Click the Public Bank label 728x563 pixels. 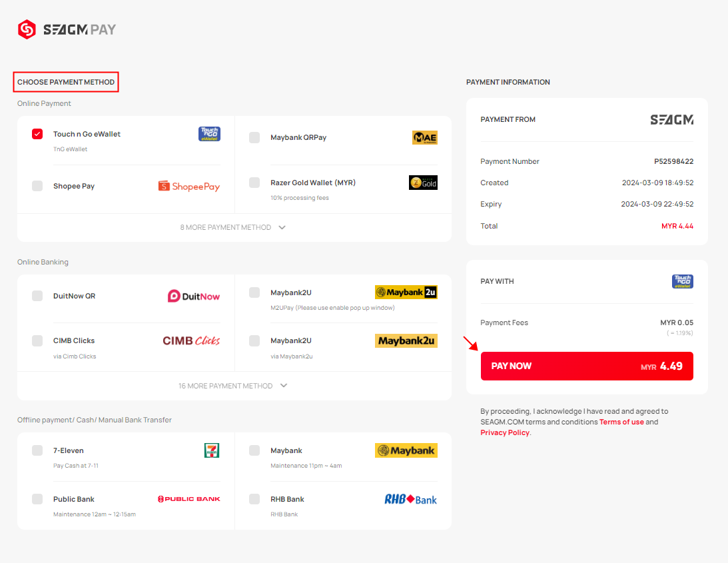pyautogui.click(x=74, y=499)
